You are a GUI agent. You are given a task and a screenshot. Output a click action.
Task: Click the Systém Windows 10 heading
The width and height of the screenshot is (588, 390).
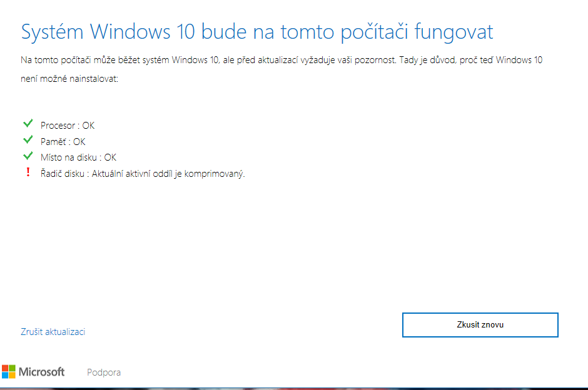(x=257, y=31)
